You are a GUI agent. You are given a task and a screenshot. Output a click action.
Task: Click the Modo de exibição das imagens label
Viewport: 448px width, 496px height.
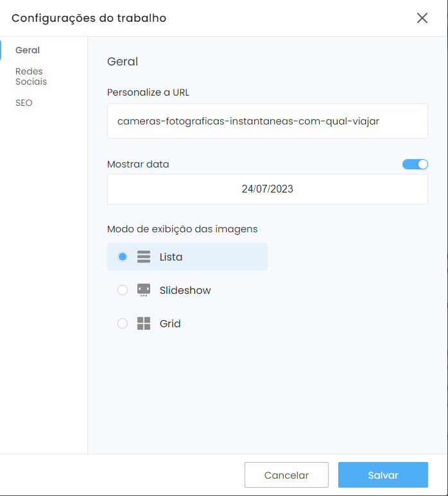(182, 229)
